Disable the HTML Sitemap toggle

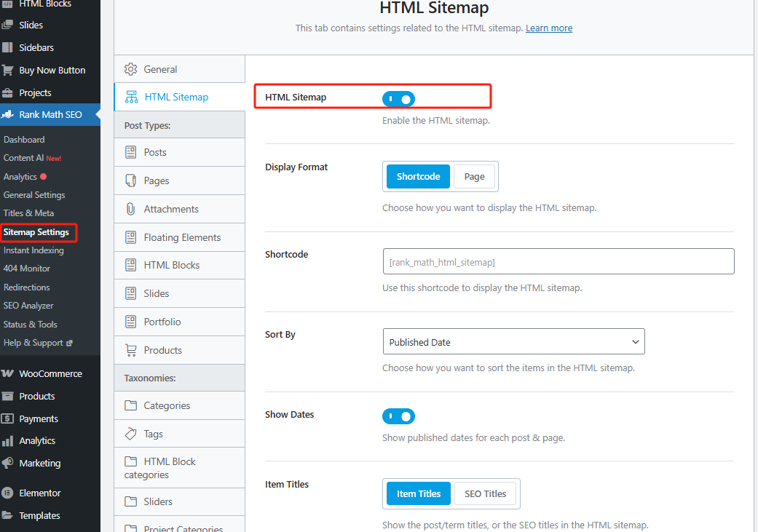(x=398, y=98)
